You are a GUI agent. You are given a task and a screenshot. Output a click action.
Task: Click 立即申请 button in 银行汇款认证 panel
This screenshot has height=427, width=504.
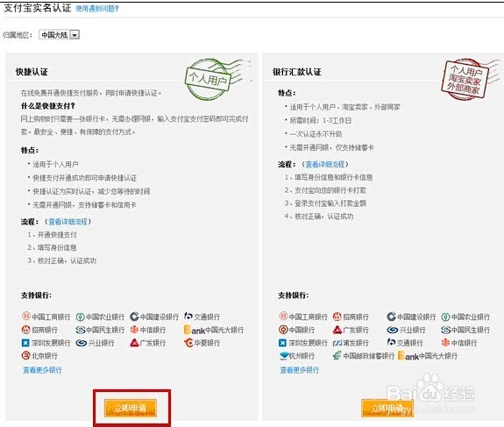point(387,408)
